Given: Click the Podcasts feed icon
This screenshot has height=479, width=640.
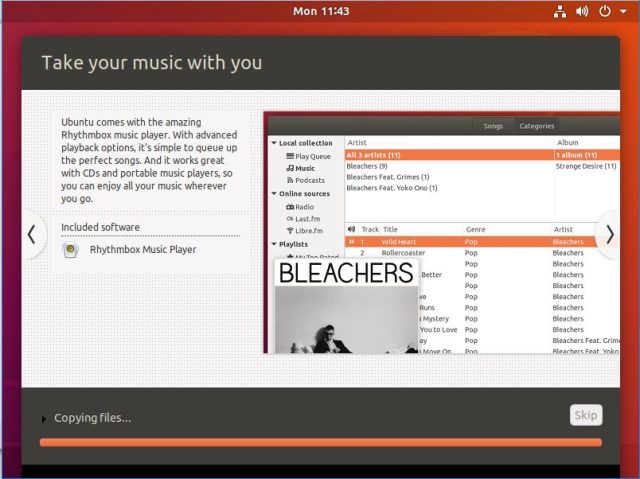Looking at the screenshot, I should 288,180.
